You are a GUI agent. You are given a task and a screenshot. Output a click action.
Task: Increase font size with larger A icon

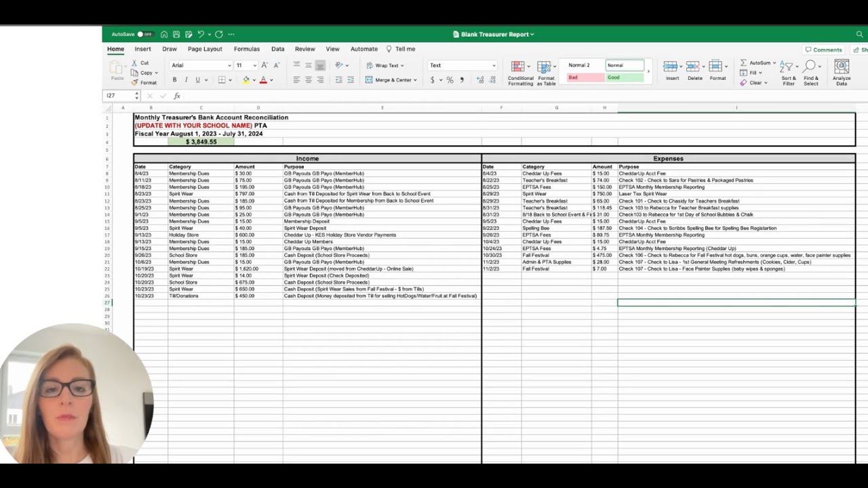pyautogui.click(x=264, y=65)
